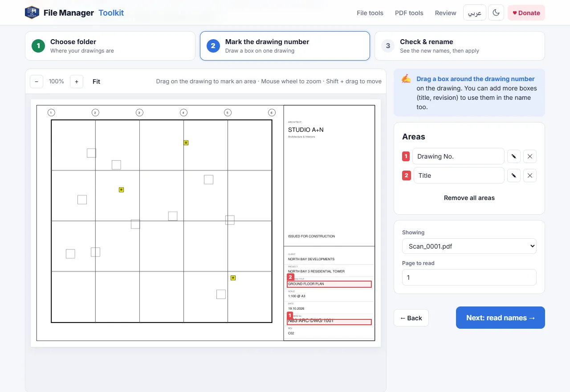Open the Review menu
This screenshot has height=392, width=570.
(x=446, y=13)
